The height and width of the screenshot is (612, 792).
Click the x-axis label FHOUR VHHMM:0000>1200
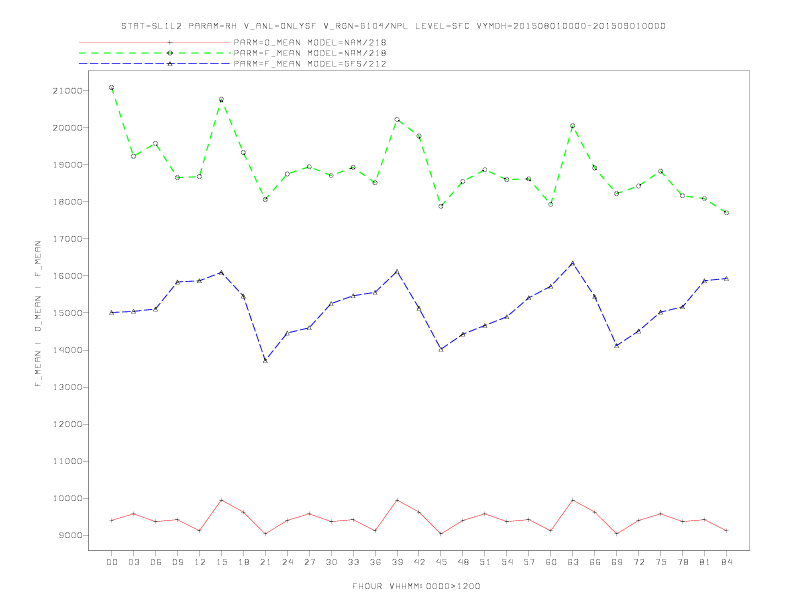pos(416,586)
